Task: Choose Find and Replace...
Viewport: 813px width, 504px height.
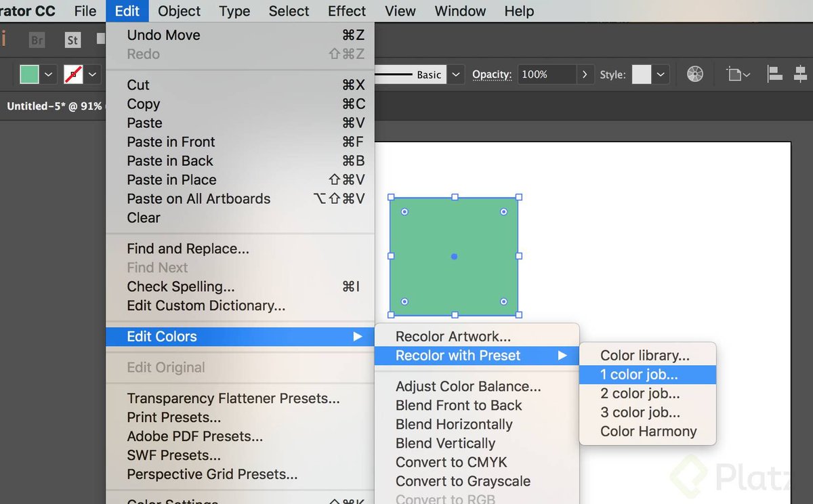Action: point(241,249)
